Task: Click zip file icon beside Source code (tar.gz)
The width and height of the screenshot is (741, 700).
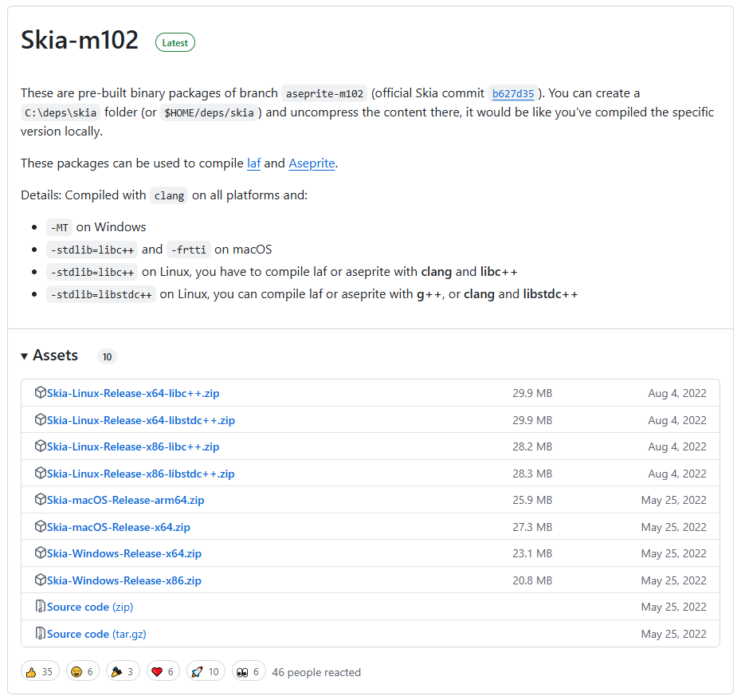Action: [41, 633]
